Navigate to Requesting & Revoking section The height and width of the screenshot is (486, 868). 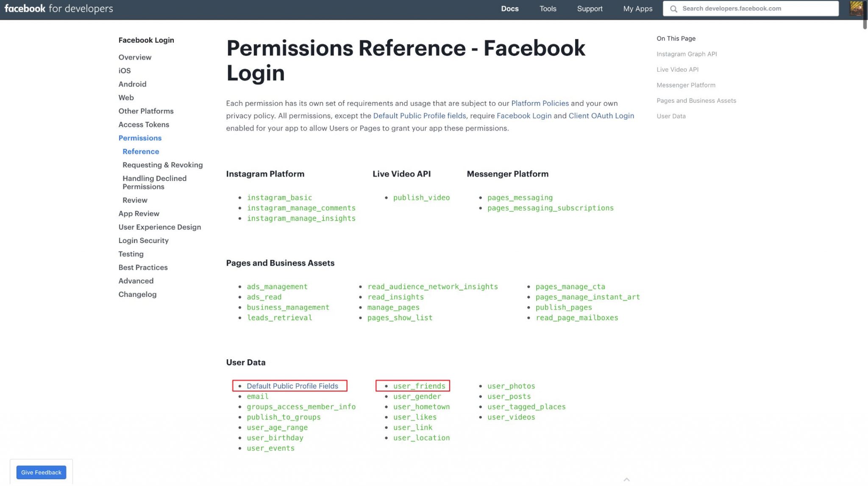tap(162, 165)
